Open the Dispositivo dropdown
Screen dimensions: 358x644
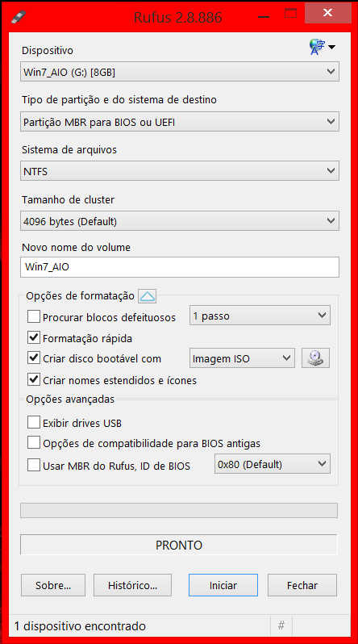coord(180,72)
